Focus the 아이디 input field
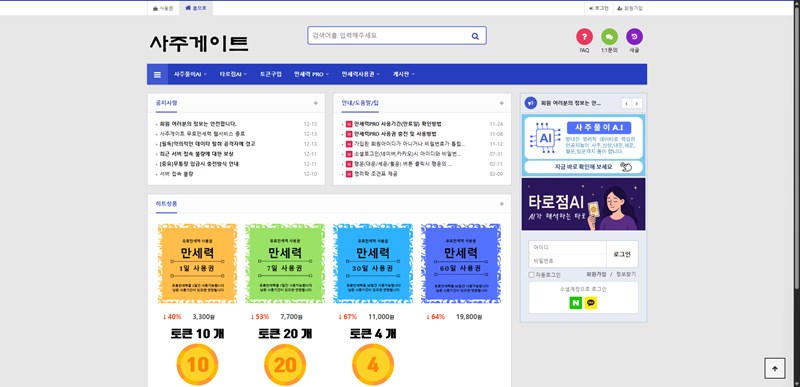800x387 pixels. 567,248
